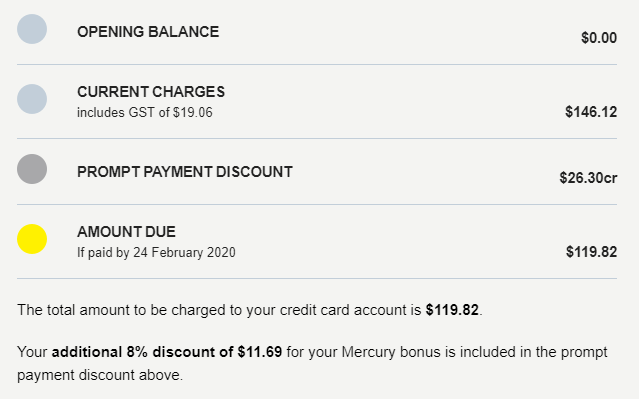Click the $26.30cr discount amount

pos(588,178)
